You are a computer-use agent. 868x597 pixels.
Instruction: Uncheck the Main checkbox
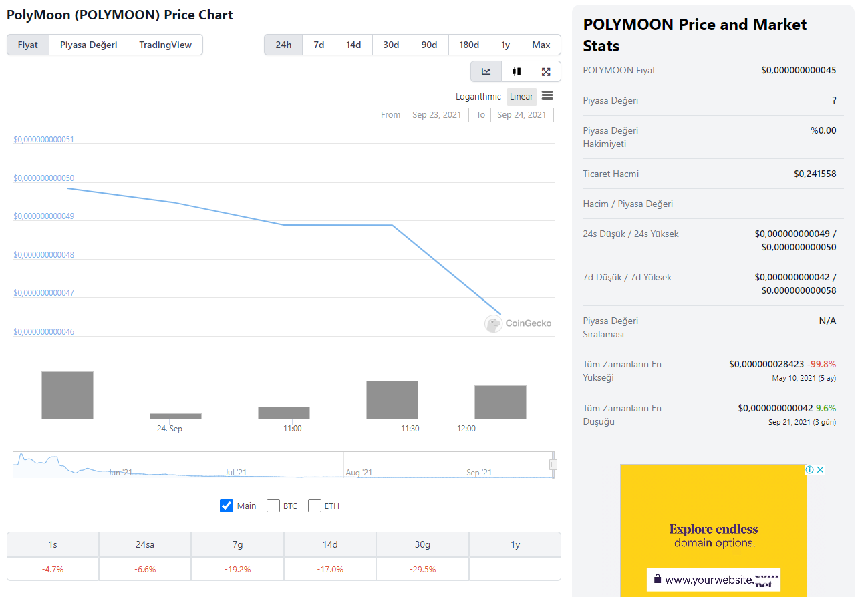(227, 506)
